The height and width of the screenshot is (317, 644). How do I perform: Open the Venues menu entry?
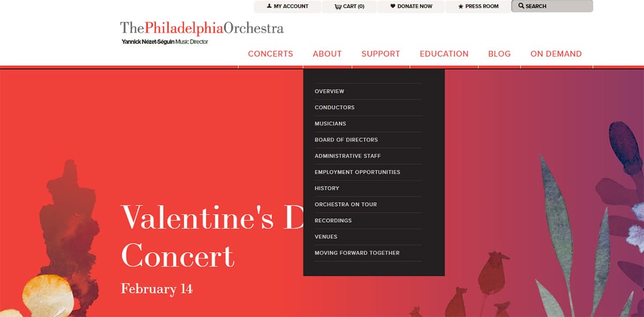tap(326, 237)
